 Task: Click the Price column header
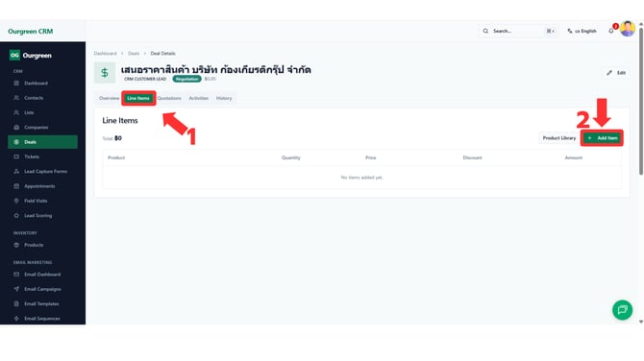pyautogui.click(x=371, y=157)
